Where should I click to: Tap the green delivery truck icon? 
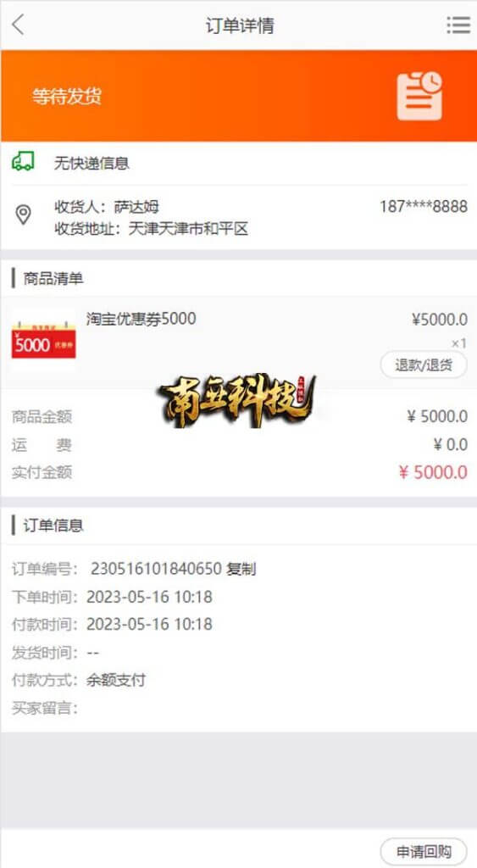pyautogui.click(x=23, y=162)
